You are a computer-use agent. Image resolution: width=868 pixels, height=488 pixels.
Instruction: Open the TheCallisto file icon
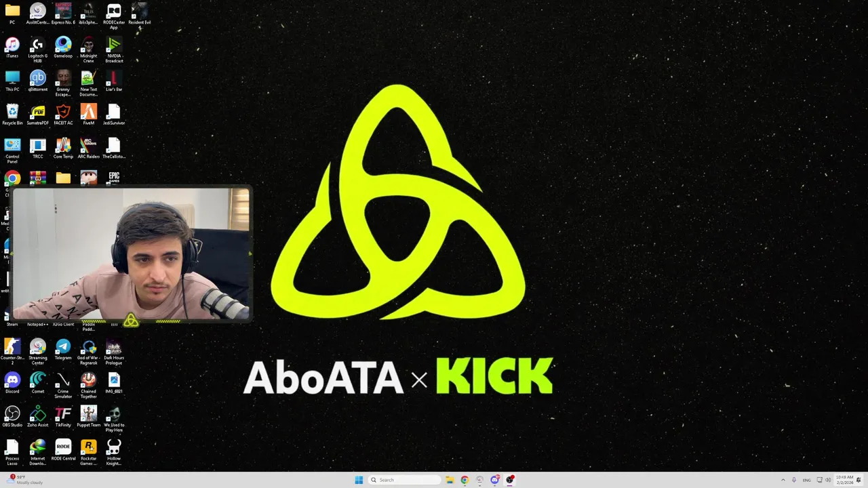[x=114, y=148]
